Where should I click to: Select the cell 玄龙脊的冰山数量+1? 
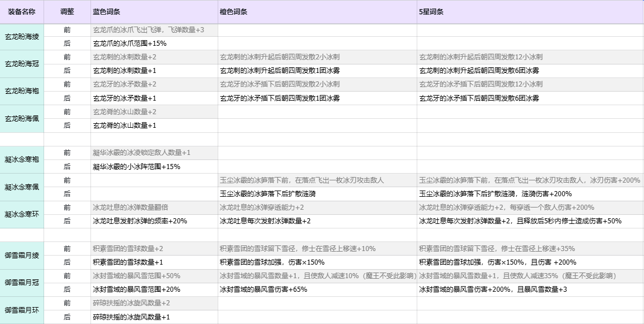(124, 126)
